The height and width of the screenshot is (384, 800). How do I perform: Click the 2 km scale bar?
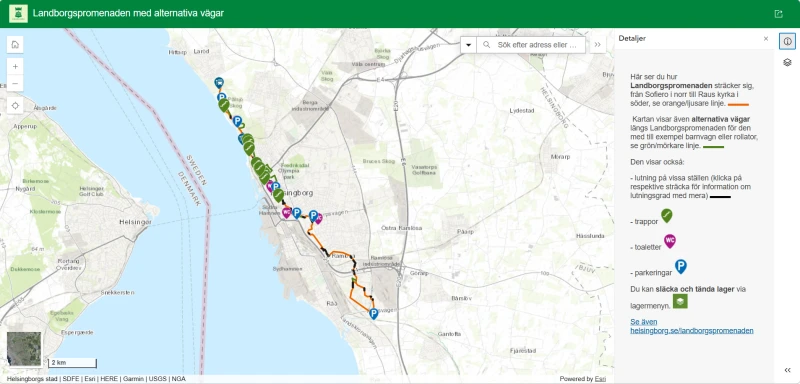click(x=72, y=363)
